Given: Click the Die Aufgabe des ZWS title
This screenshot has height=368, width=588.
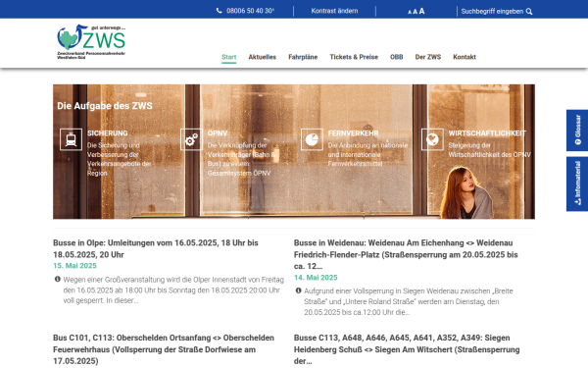Looking at the screenshot, I should (105, 106).
